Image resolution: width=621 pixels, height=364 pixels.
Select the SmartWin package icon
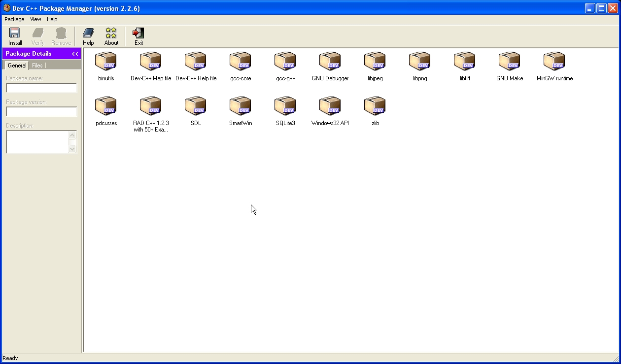click(x=241, y=106)
